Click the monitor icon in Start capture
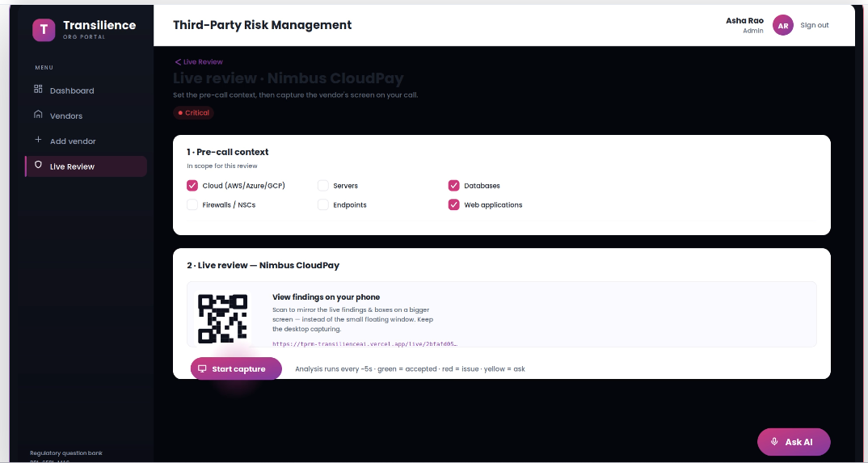 203,369
